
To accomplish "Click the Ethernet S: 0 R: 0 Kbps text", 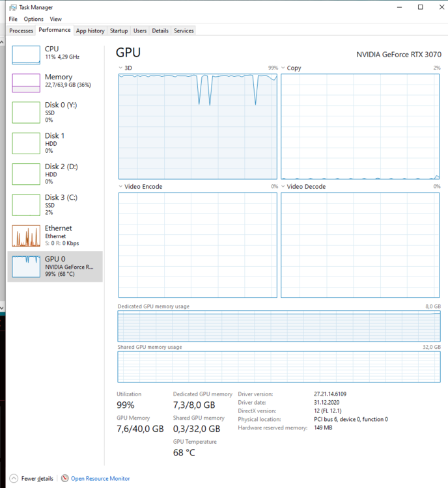I will pos(62,243).
